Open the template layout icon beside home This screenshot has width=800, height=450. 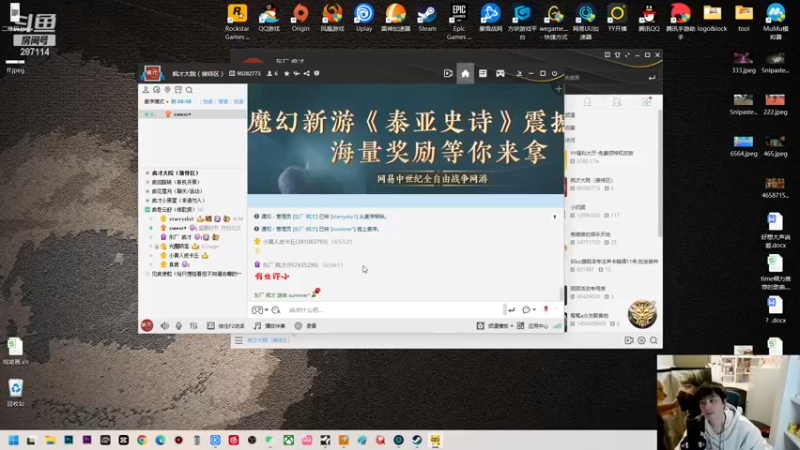tap(483, 73)
